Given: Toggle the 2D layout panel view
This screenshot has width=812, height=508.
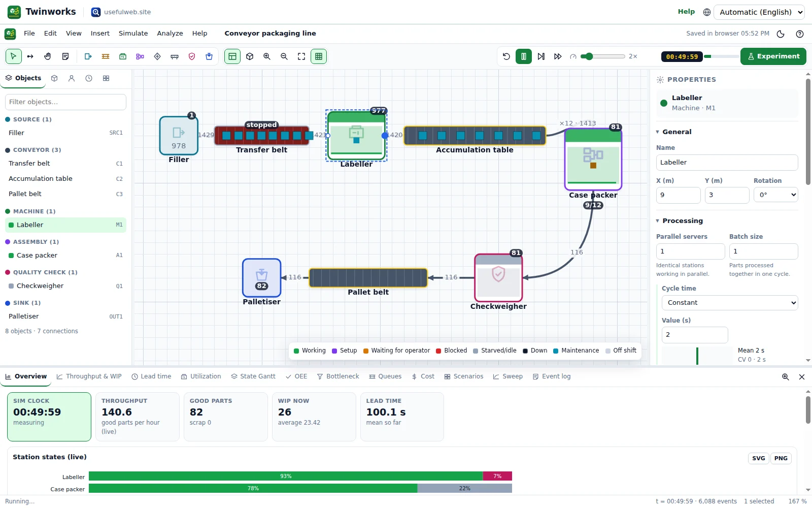Looking at the screenshot, I should pyautogui.click(x=232, y=56).
